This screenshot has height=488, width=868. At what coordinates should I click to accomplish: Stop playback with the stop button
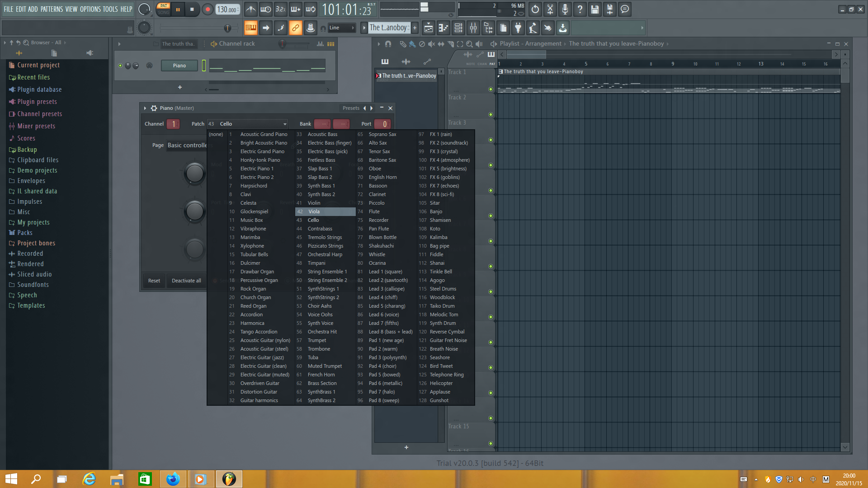[192, 9]
